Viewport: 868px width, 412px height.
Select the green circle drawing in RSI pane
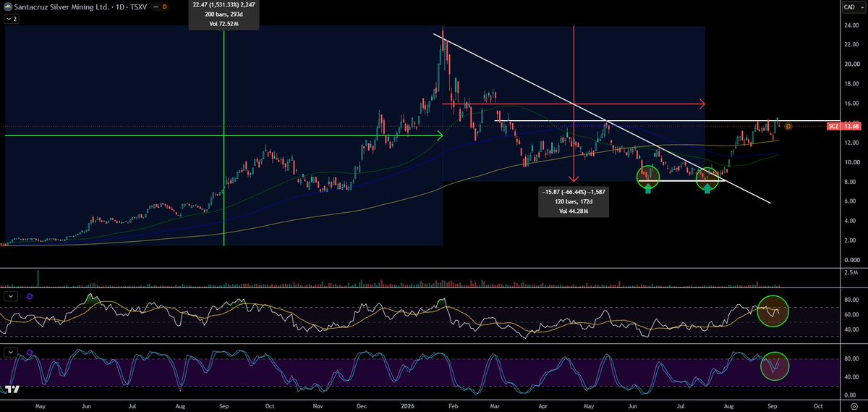click(x=772, y=311)
